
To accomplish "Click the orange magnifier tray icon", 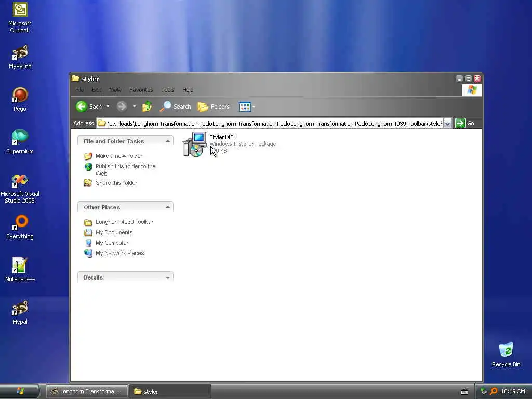I will pyautogui.click(x=494, y=391).
